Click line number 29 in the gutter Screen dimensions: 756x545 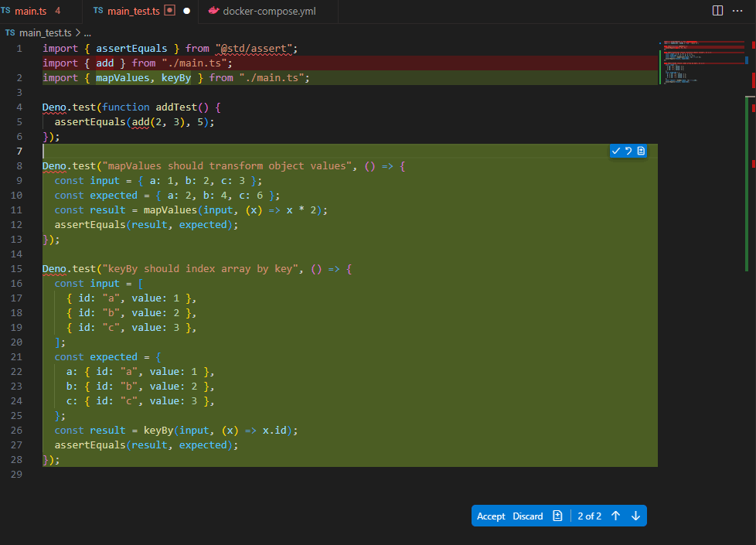pos(16,474)
